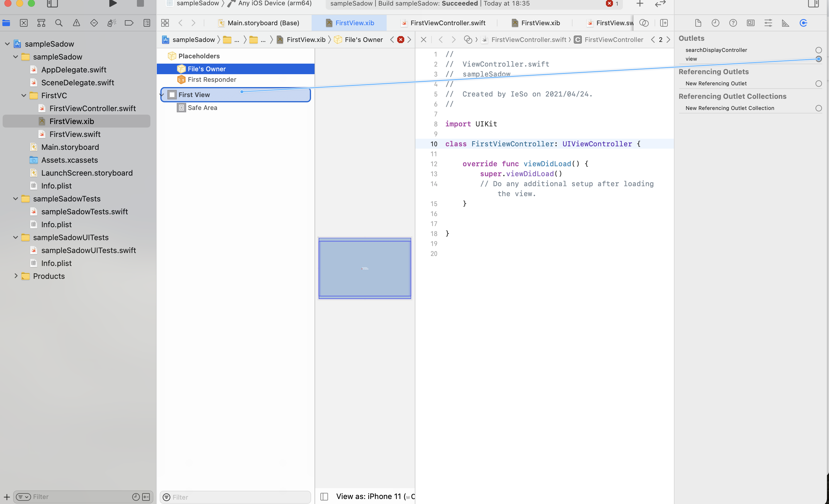Viewport: 829px width, 504px height.
Task: Open the Library with the plus button
Action: click(640, 4)
